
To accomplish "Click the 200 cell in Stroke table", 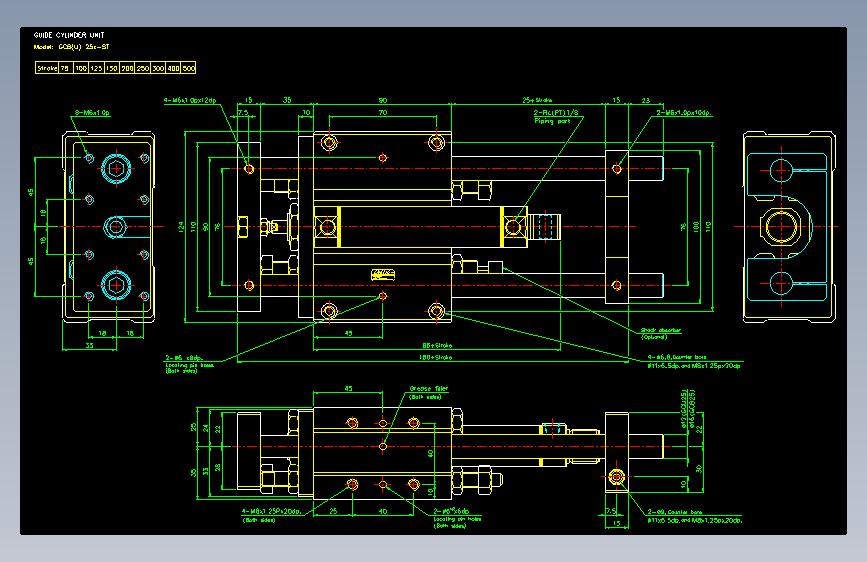I will [x=127, y=68].
